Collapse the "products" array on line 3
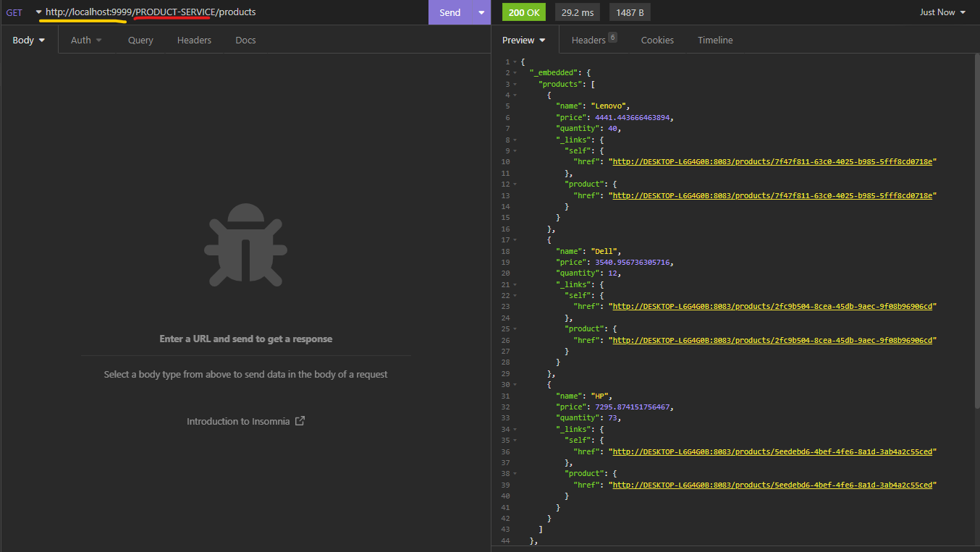This screenshot has width=980, height=552. [x=515, y=84]
